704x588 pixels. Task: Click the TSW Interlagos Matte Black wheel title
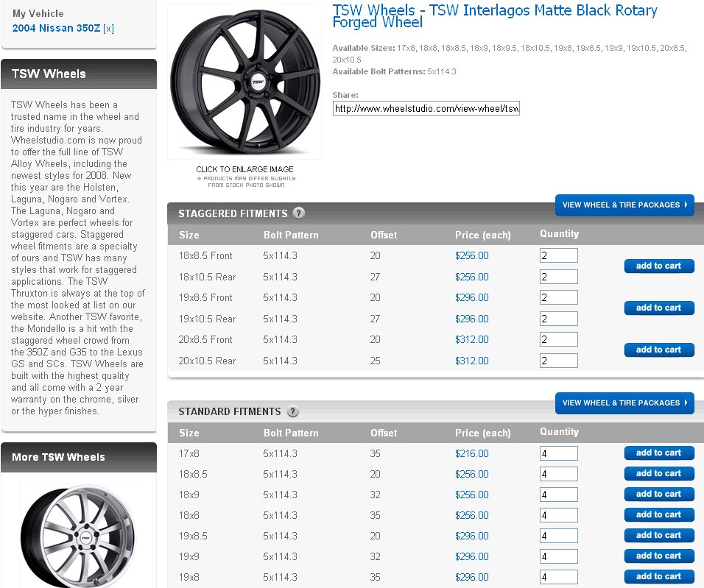tap(495, 16)
